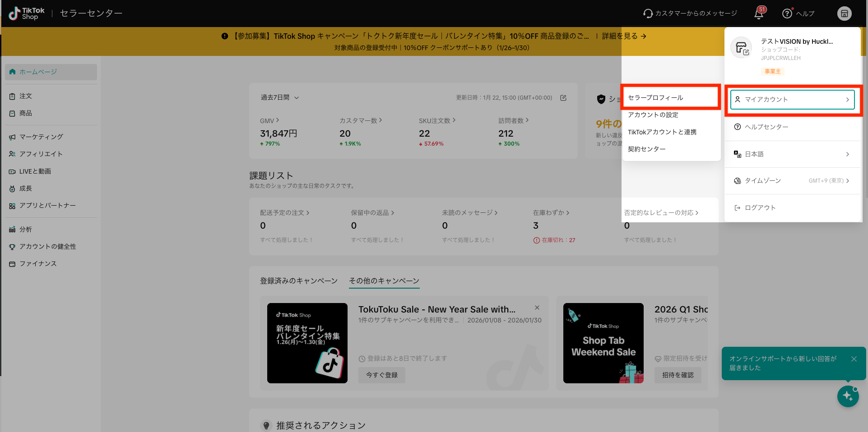This screenshot has width=868, height=432.
Task: Open the AI assistant sparkle button
Action: (848, 396)
